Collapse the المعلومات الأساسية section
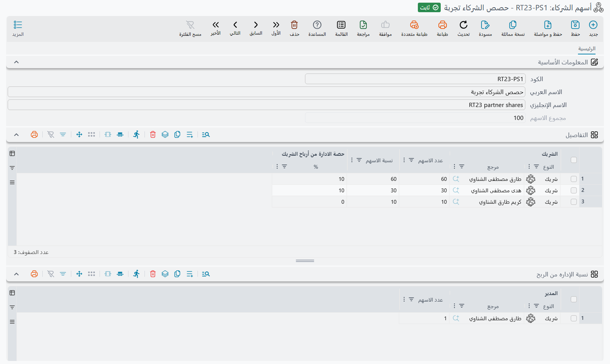The height and width of the screenshot is (364, 610). point(16,62)
